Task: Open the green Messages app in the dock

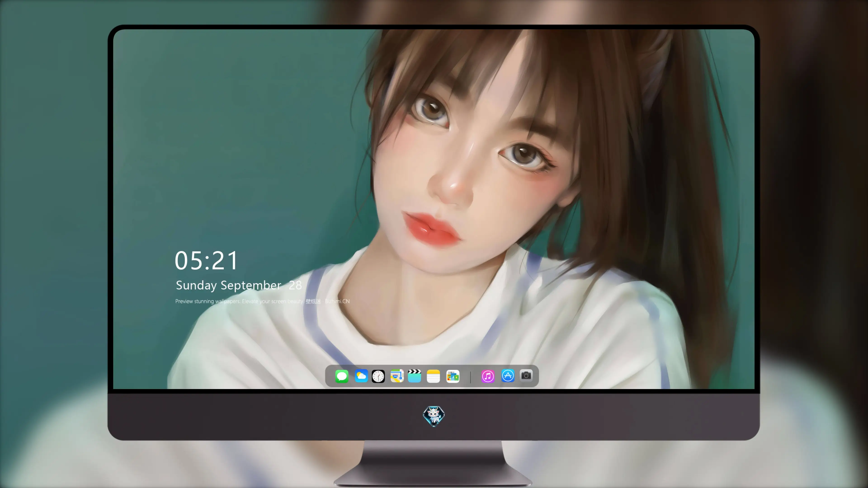Action: 342,376
